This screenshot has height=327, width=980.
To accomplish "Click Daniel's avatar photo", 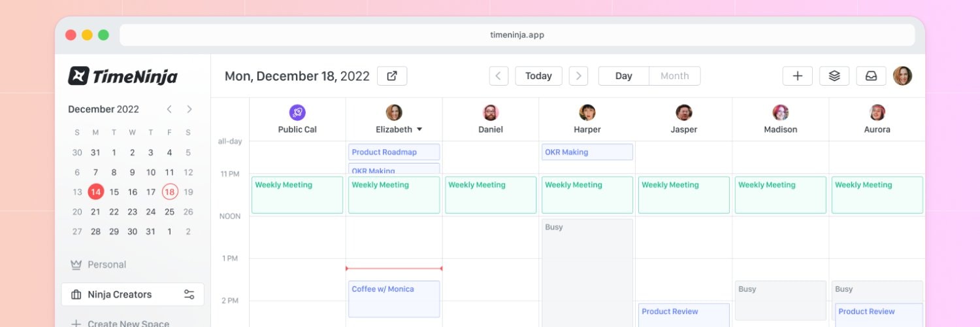I will coord(491,112).
